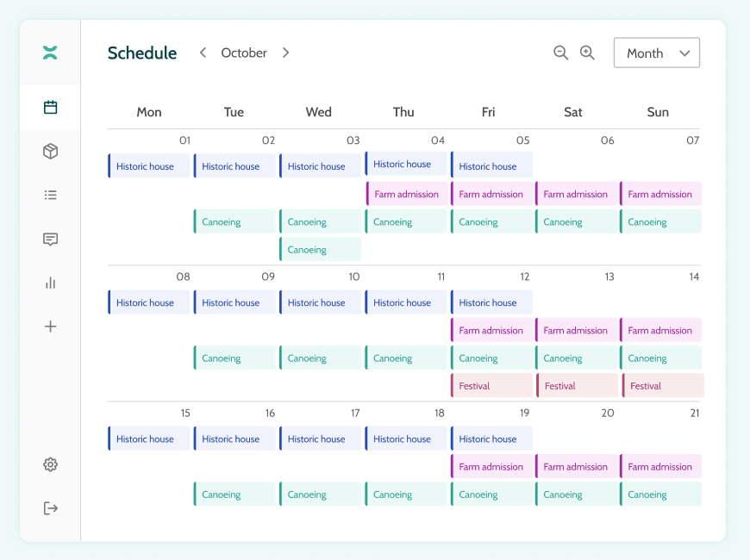Screen dimensions: 750x560
Task: Open second Canoeing event on Wednesday 03
Action: coord(320,250)
